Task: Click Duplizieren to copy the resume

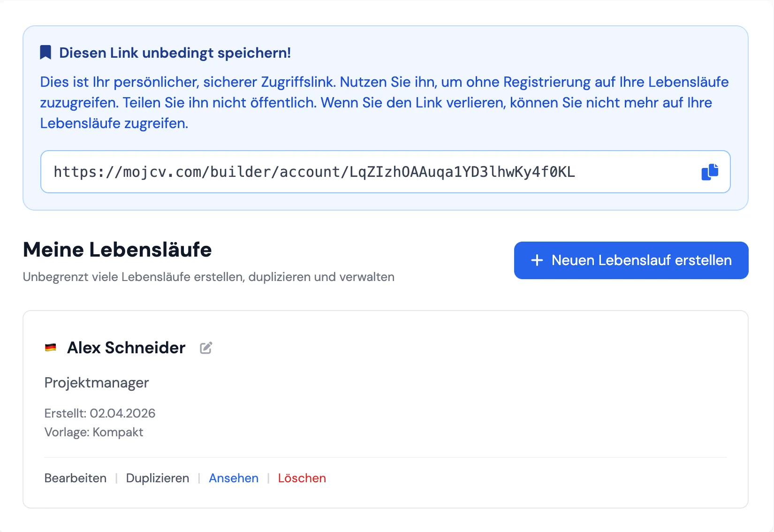Action: (157, 478)
